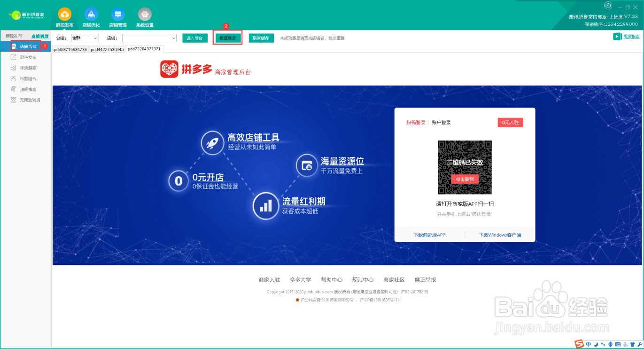
Task: Click the 0元入驻 red button
Action: (x=511, y=123)
